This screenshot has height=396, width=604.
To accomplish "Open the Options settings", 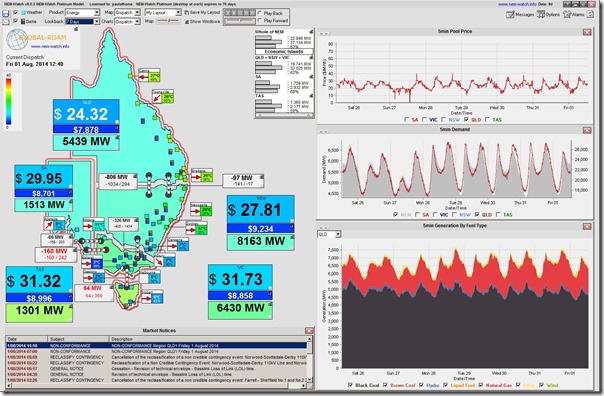I will [549, 15].
